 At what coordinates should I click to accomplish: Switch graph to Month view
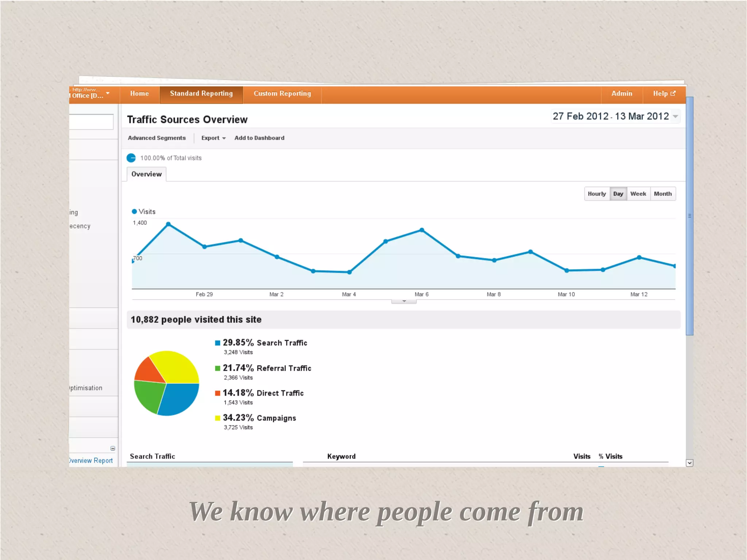tap(662, 194)
